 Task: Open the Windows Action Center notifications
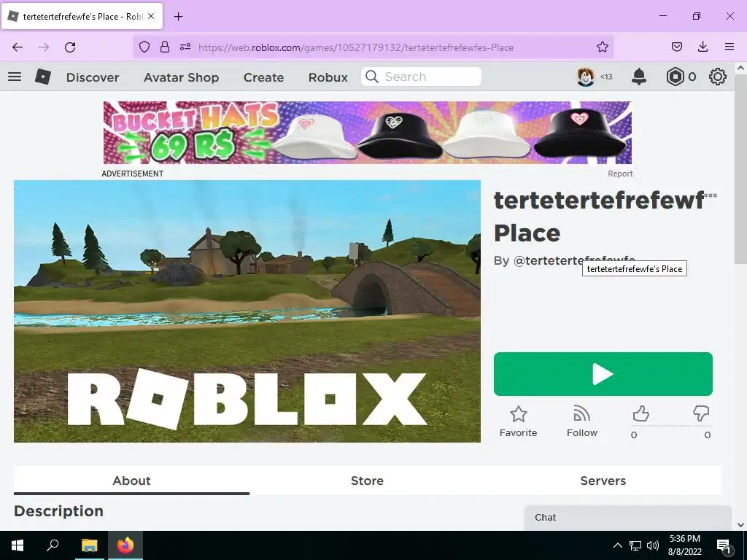[724, 545]
